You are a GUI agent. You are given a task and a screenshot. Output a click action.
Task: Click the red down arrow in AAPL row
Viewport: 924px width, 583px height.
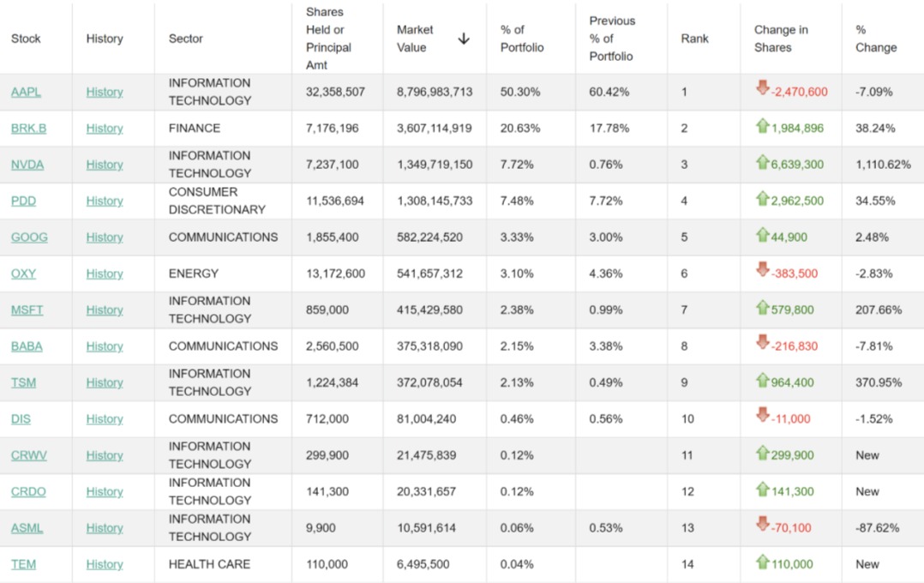click(762, 88)
